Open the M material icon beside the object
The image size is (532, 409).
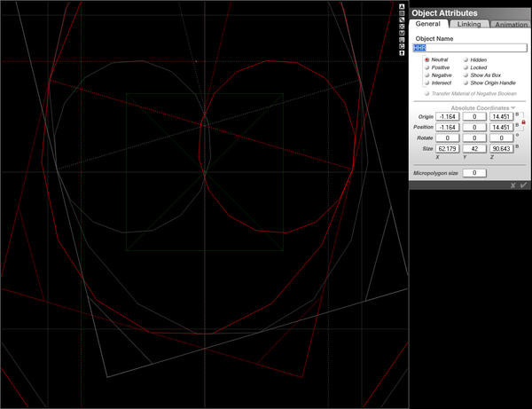pos(402,33)
